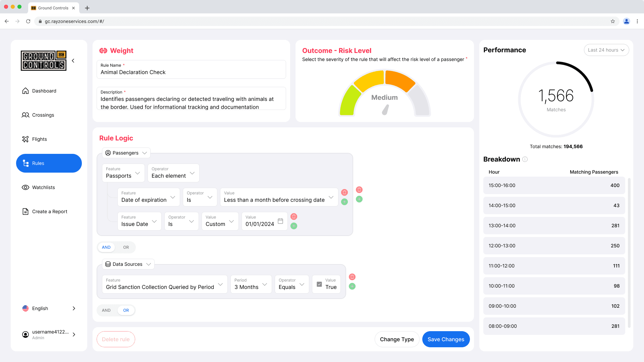Viewport: 644px width, 362px height.
Task: Expand the 3 Months period dropdown
Action: 251,284
